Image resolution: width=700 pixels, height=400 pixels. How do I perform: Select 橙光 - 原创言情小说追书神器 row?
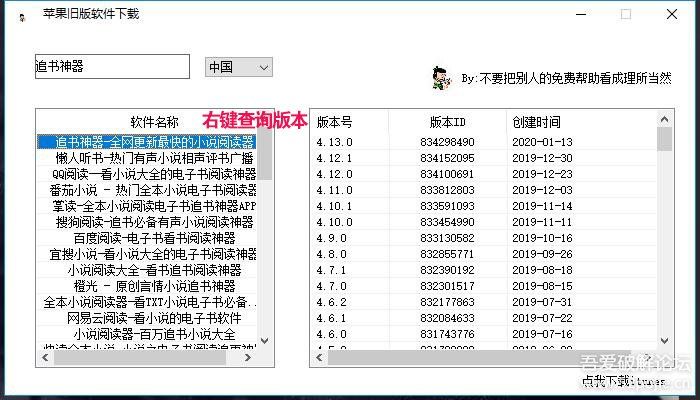tap(147, 286)
